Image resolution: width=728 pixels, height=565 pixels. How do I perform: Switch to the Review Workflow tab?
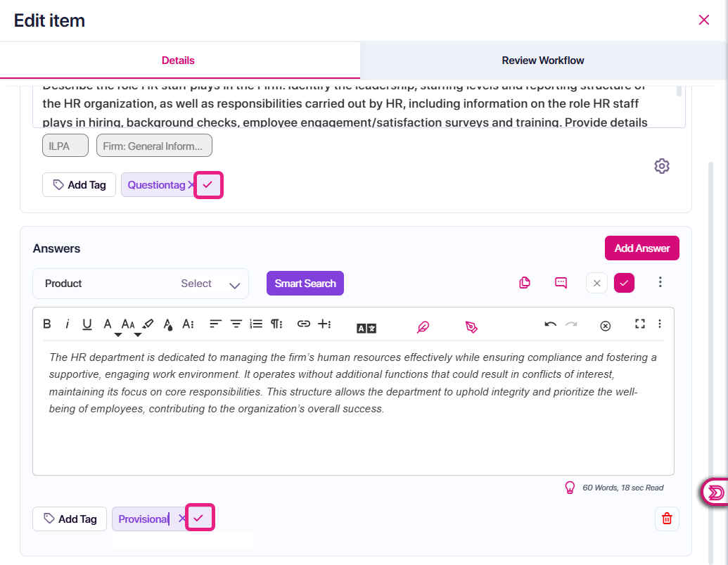(543, 61)
